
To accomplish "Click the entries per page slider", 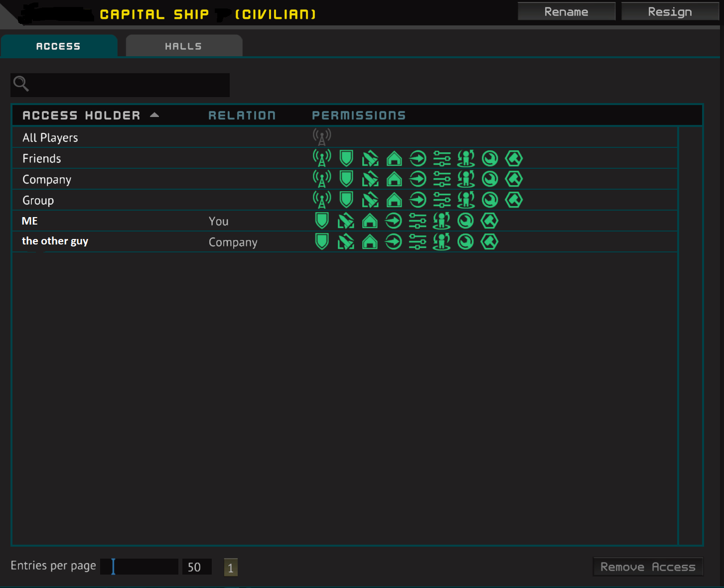I will pos(139,567).
